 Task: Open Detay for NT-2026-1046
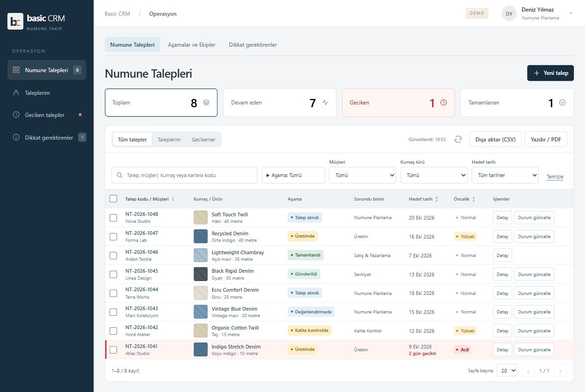pyautogui.click(x=503, y=255)
